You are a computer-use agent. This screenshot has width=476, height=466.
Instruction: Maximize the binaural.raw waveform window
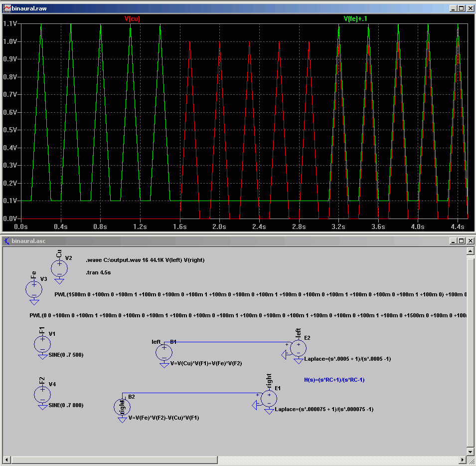click(x=462, y=8)
